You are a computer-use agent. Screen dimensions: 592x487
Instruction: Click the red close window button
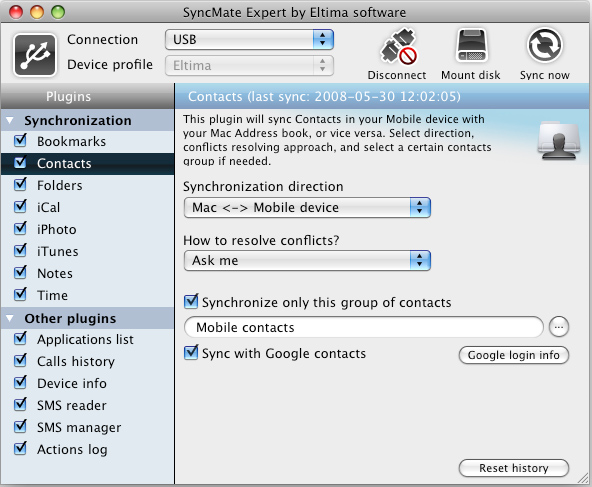[x=16, y=12]
